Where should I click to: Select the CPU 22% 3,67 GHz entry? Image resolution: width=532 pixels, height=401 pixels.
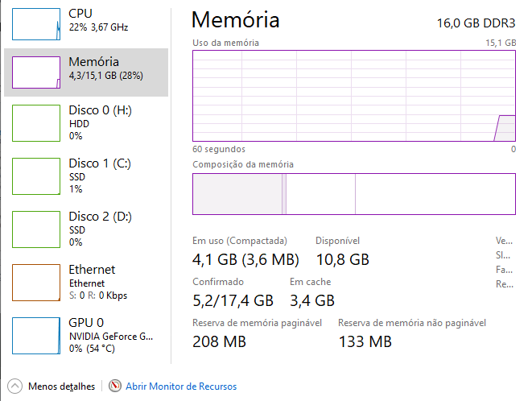(x=86, y=24)
